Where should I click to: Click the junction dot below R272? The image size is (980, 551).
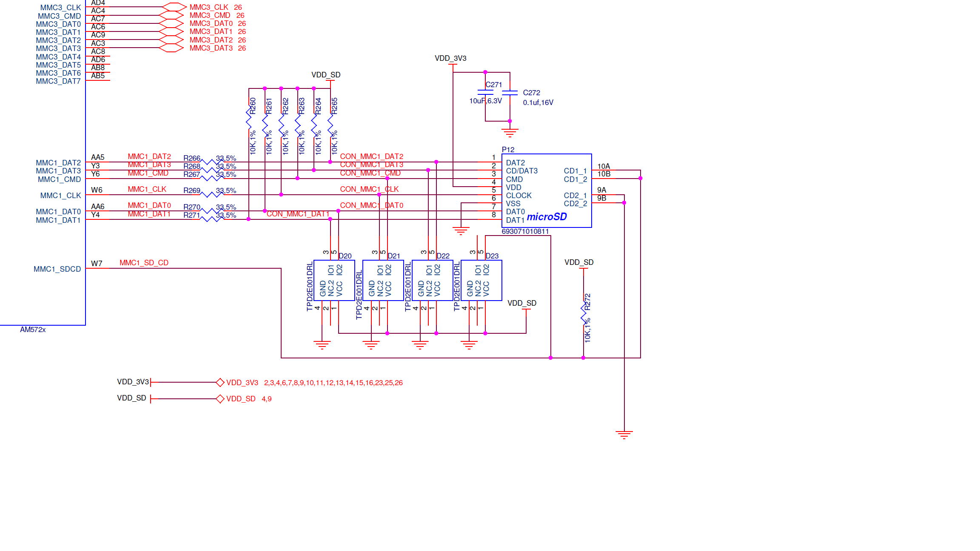coord(583,358)
